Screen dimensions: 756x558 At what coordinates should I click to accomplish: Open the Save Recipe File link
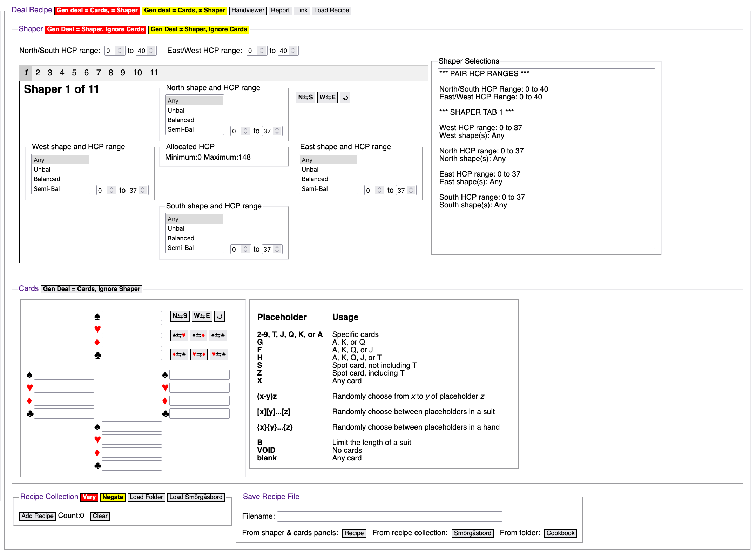[271, 497]
